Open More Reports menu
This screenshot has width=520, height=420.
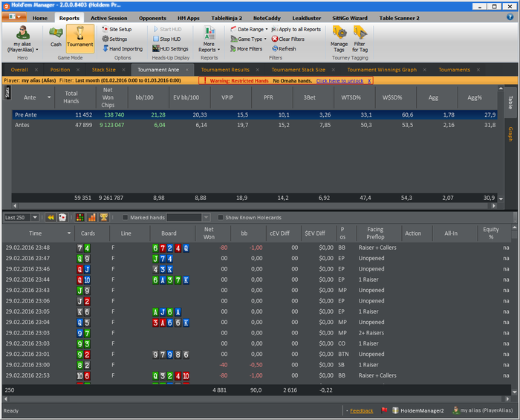[209, 39]
